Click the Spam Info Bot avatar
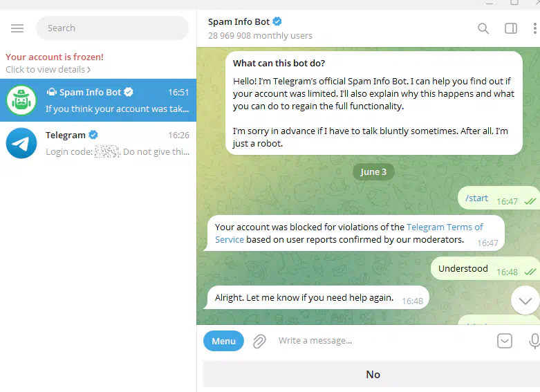This screenshot has width=540, height=392. click(21, 100)
